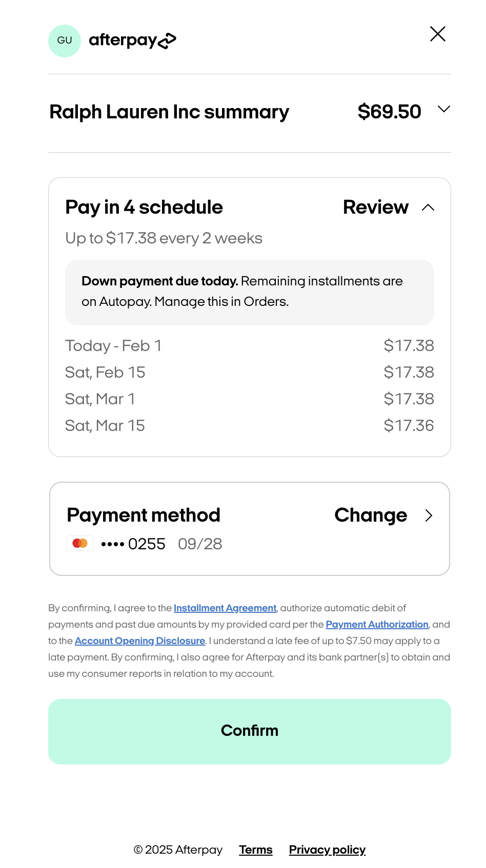
Task: Click the Mastercard card icon
Action: [80, 543]
